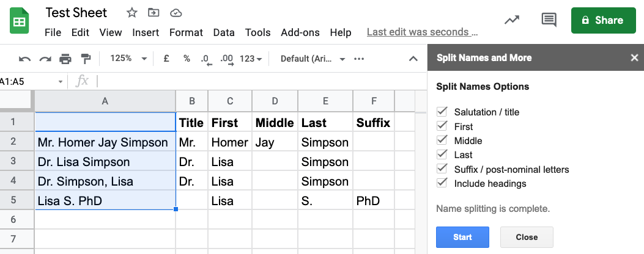Select column F header
This screenshot has width=644, height=254.
pyautogui.click(x=374, y=101)
